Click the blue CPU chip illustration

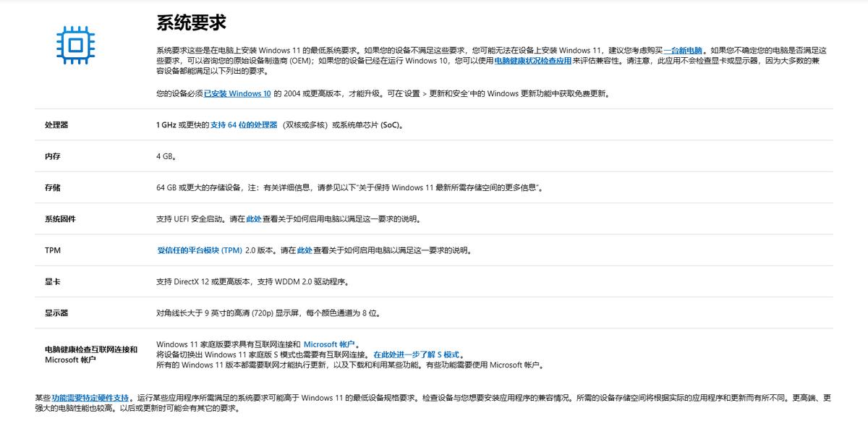click(77, 44)
